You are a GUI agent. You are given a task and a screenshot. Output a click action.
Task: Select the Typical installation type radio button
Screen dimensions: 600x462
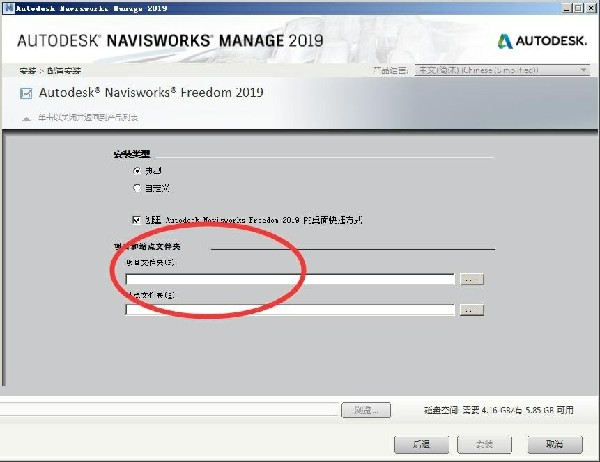click(x=137, y=171)
